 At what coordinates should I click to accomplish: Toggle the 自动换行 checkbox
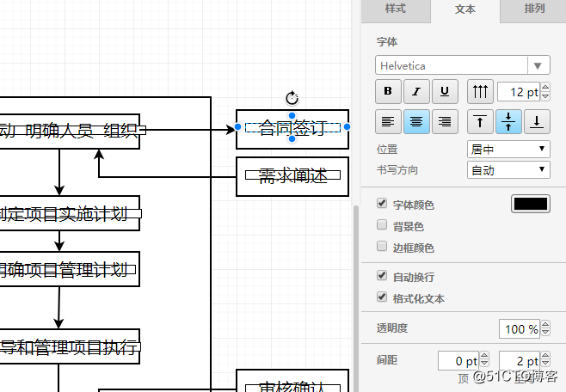tap(382, 276)
